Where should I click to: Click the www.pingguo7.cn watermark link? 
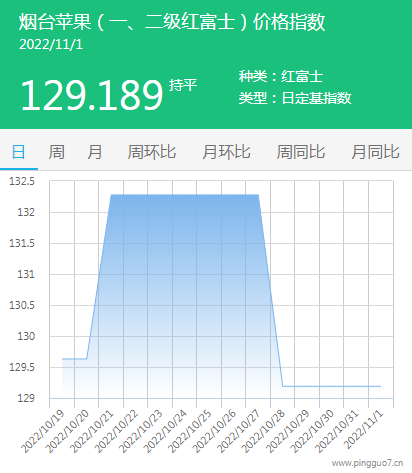[x=367, y=463]
